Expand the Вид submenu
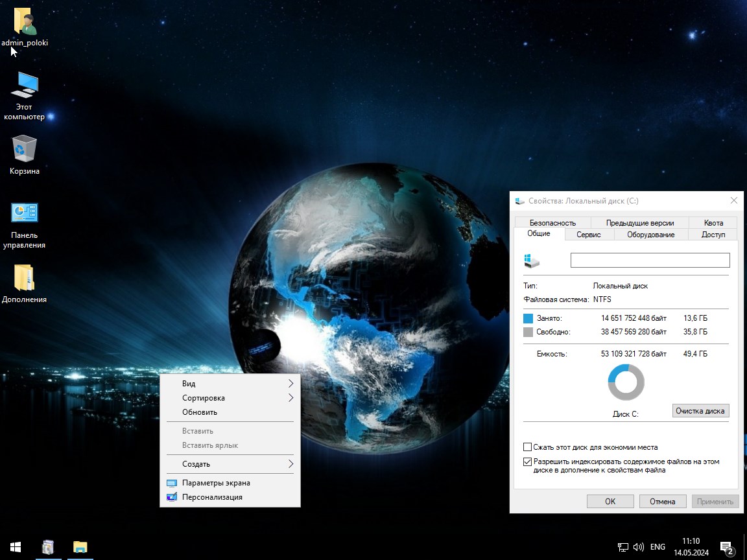The height and width of the screenshot is (560, 747). pos(230,384)
